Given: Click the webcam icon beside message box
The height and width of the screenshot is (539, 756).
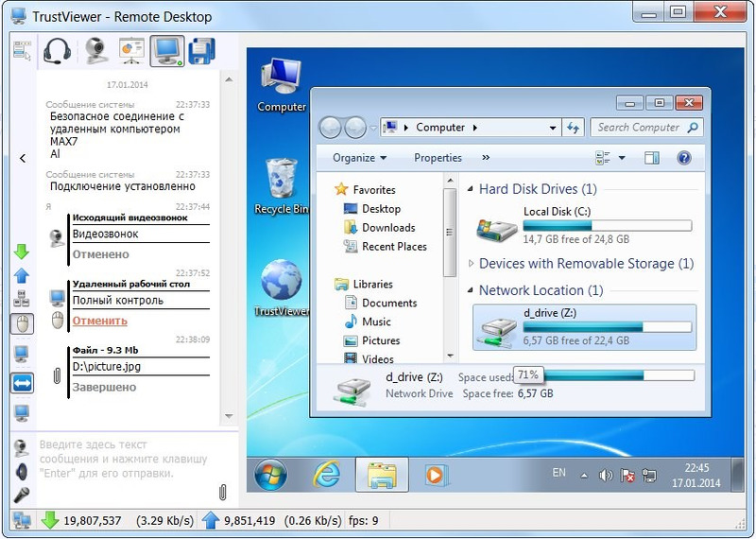Looking at the screenshot, I should (21, 448).
